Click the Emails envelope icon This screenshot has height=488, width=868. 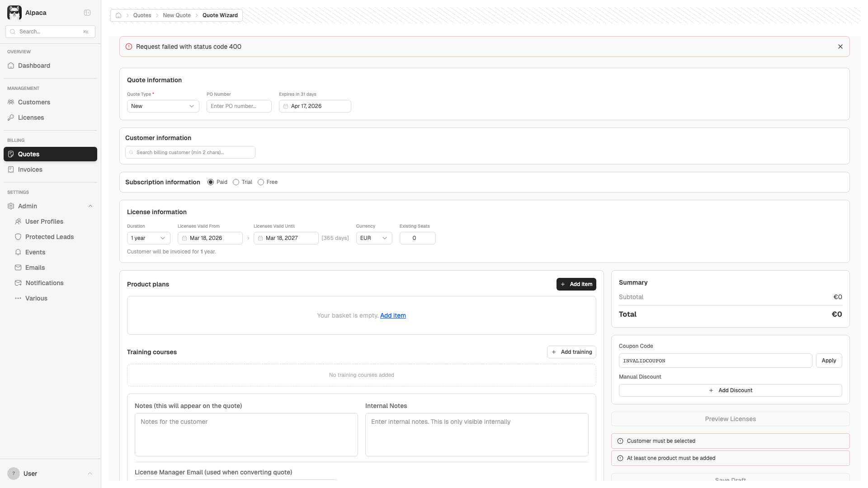18,267
